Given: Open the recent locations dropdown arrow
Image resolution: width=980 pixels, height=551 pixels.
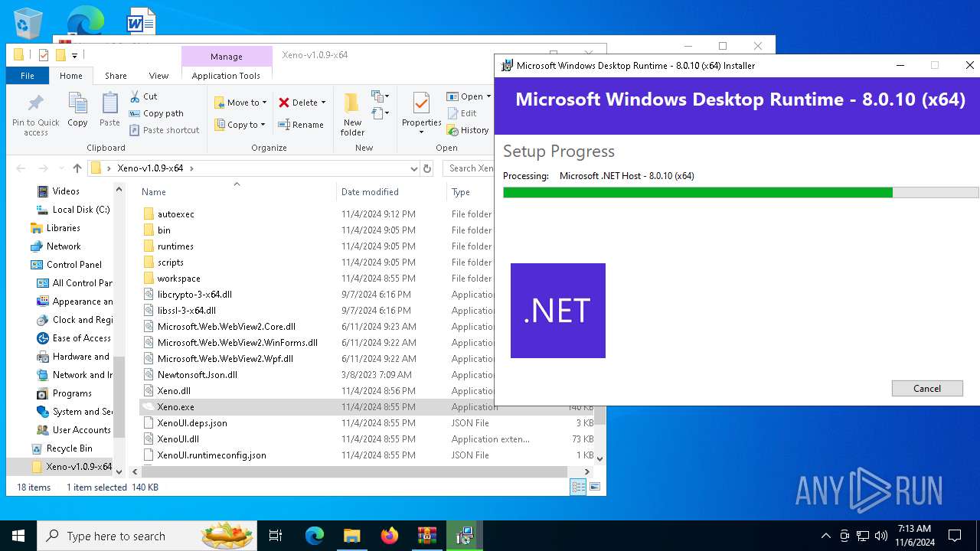Looking at the screenshot, I should coord(60,168).
